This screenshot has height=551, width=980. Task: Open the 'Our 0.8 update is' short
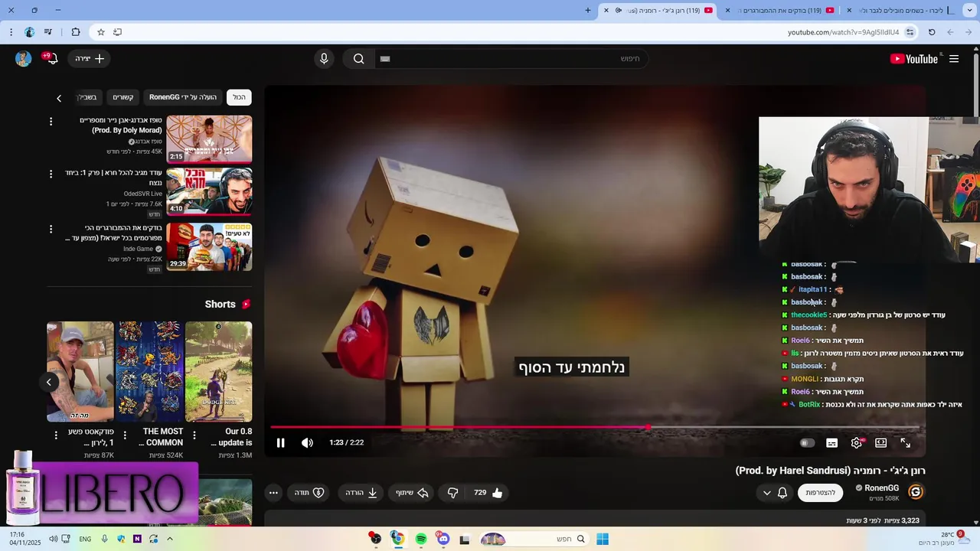218,371
